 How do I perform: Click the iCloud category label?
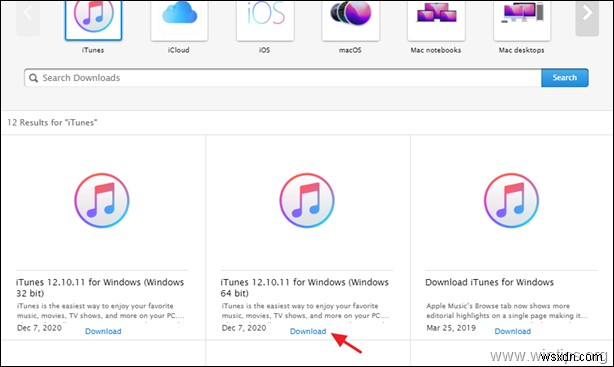tap(179, 50)
